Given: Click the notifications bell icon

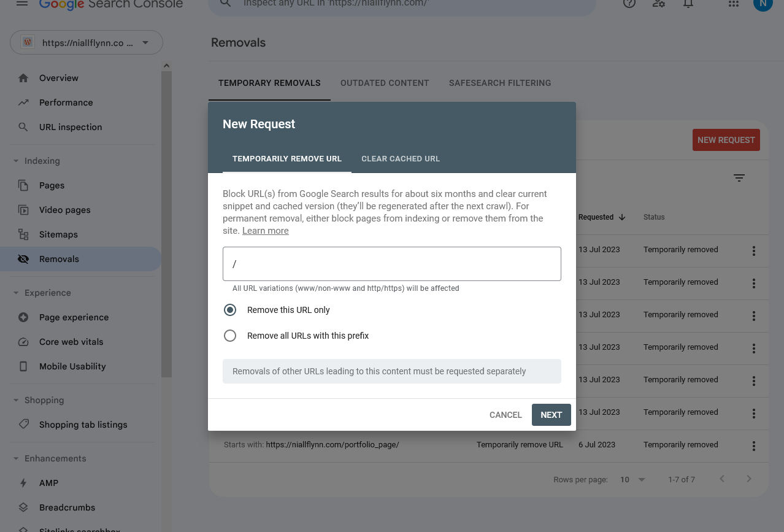Looking at the screenshot, I should point(688,4).
